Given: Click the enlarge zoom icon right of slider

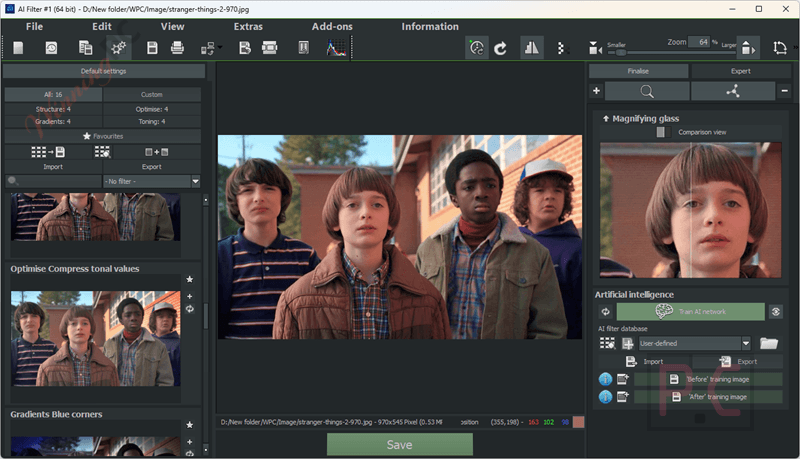Looking at the screenshot, I should (748, 48).
